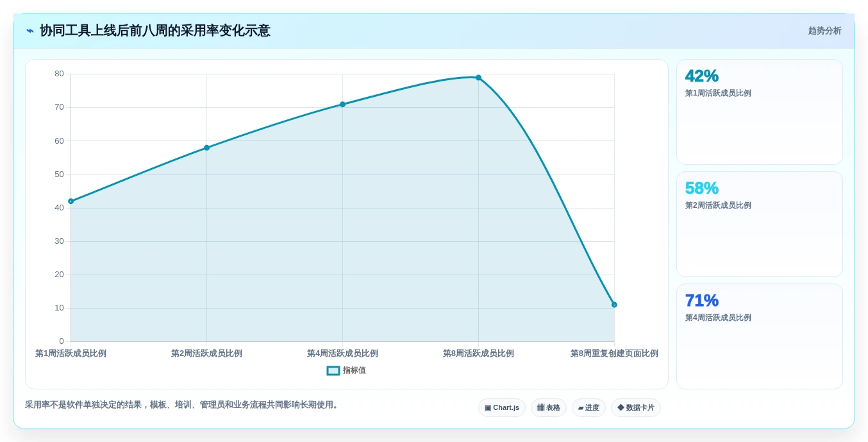The height and width of the screenshot is (442, 868).
Task: Open the 58% stat card
Action: point(760,224)
